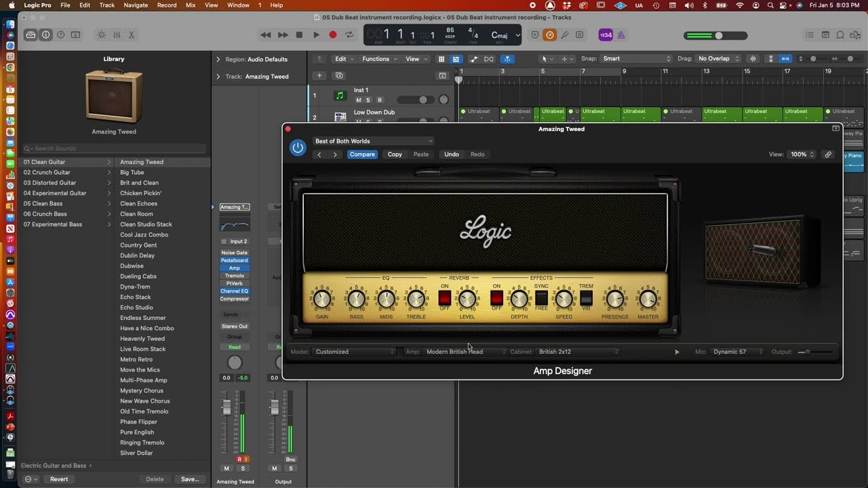Image resolution: width=868 pixels, height=488 pixels.
Task: Open the Editors scissors button
Action: [x=132, y=35]
